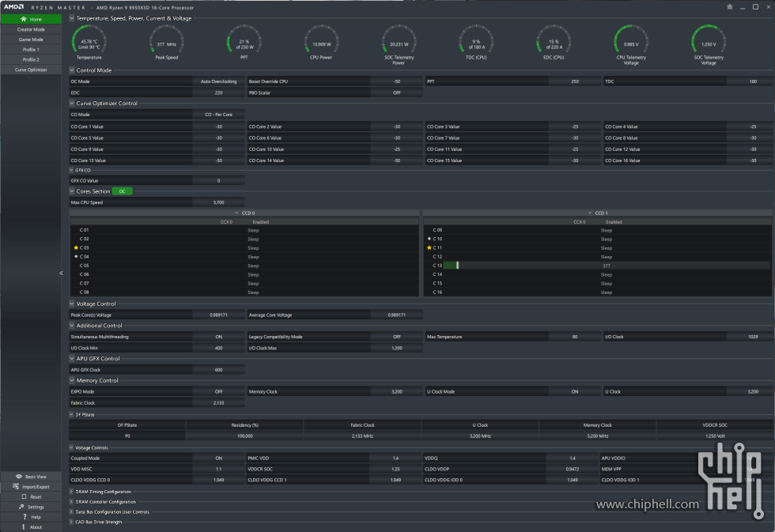Toggle Simultaneous Multithreading ON value
775x532 pixels.
pos(218,337)
